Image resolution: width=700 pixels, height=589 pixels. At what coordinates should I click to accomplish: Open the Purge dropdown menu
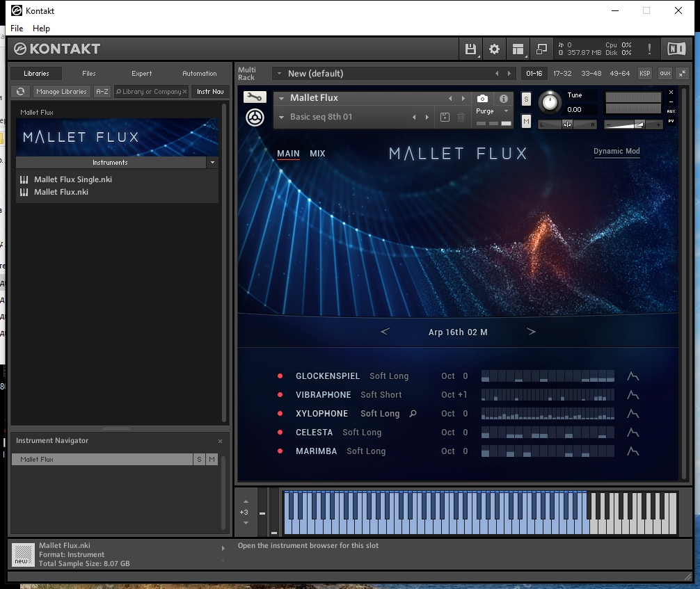coord(507,111)
